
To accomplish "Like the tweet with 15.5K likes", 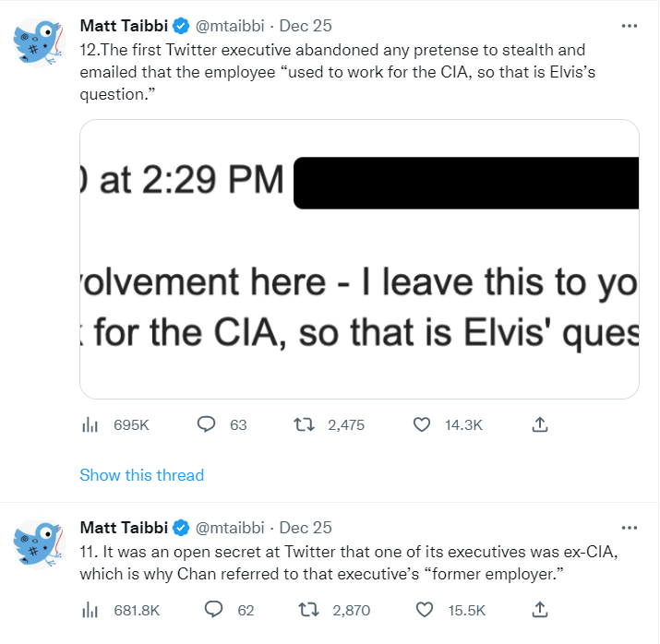I will [424, 610].
